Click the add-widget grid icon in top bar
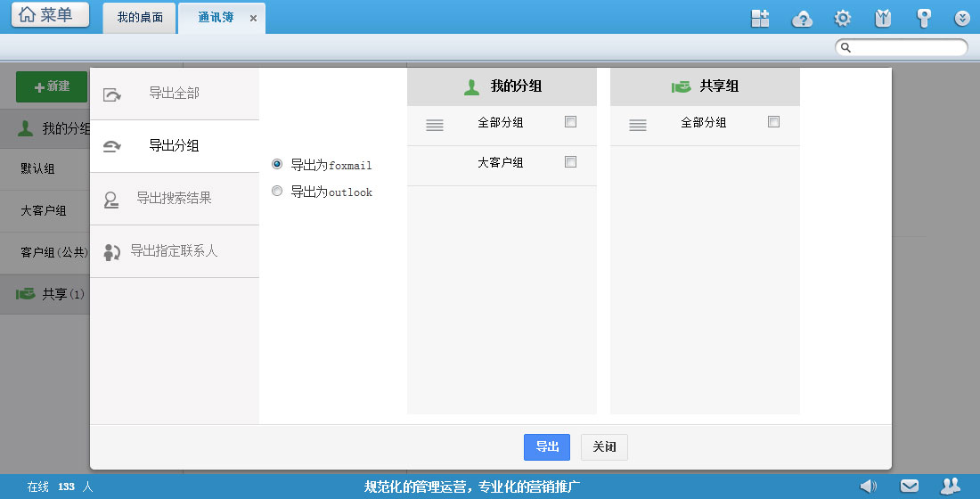Image resolution: width=980 pixels, height=499 pixels. [x=760, y=18]
